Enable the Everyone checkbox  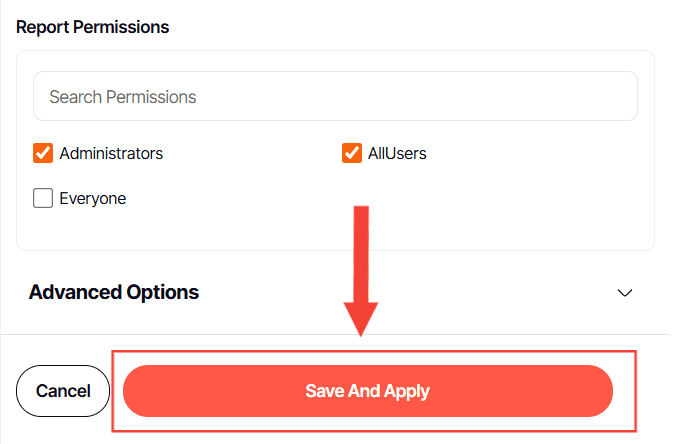43,198
